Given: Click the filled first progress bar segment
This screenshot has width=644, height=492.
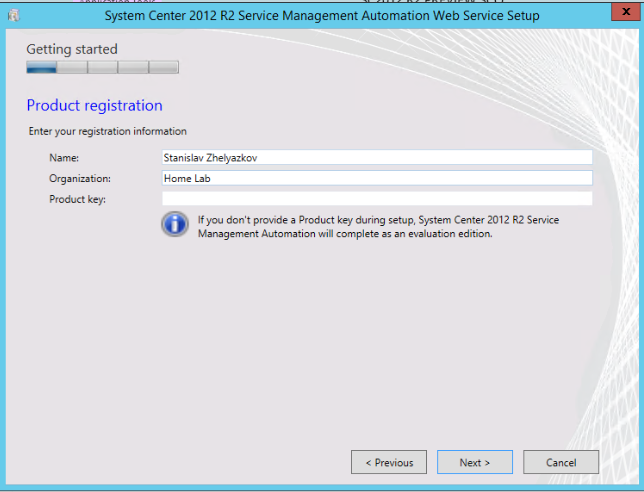Looking at the screenshot, I should pos(41,68).
